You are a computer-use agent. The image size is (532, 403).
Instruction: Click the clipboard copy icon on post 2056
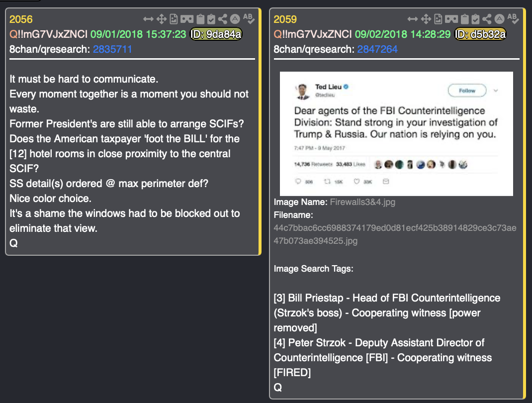click(x=200, y=19)
